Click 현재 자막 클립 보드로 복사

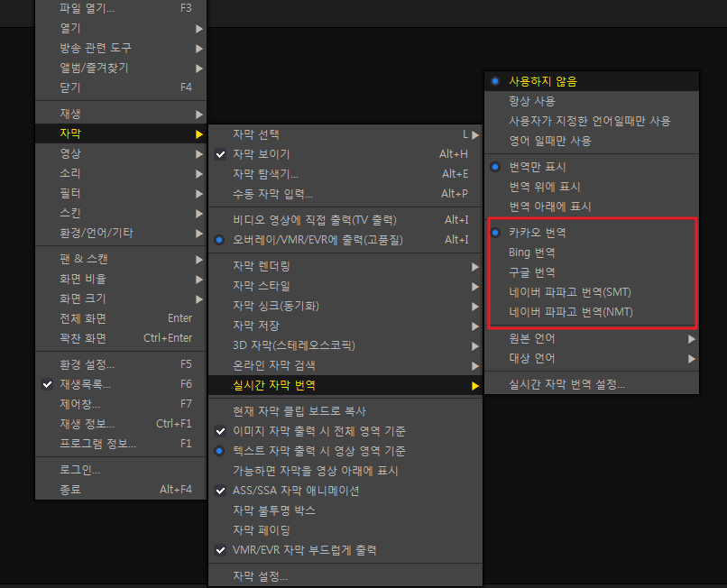tap(345, 411)
